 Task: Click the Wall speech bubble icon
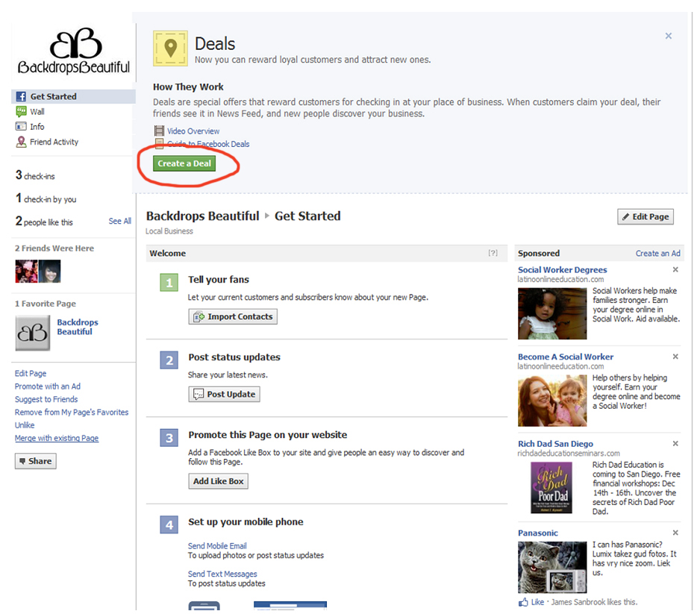tap(21, 112)
